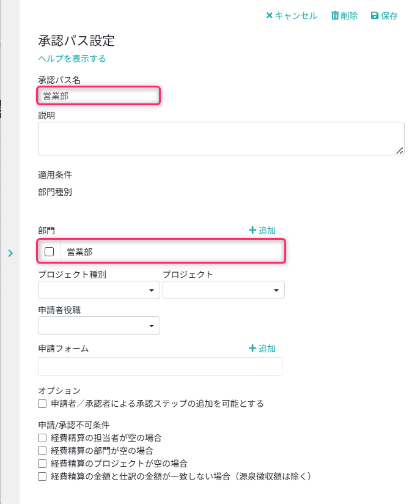Click the 承認パス名 text field
Screen dimensions: 420x504
[99, 95]
